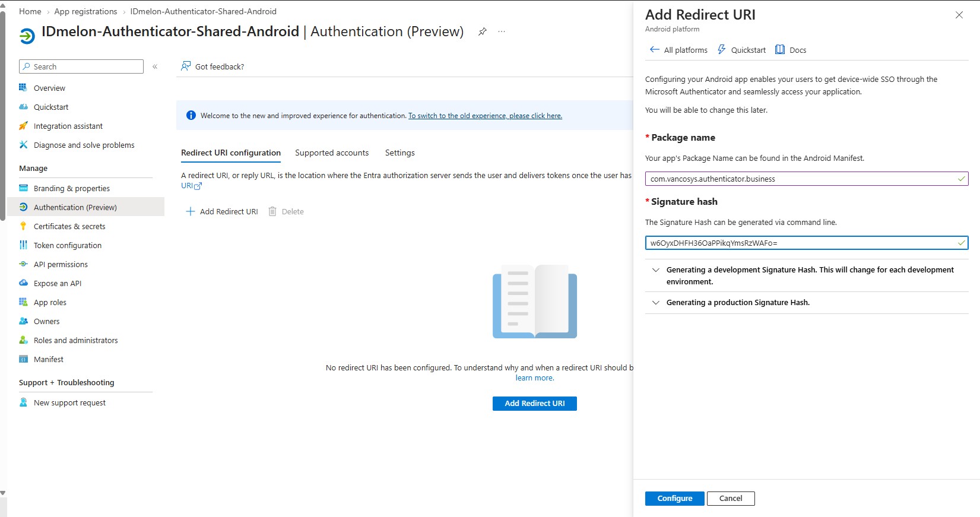Click Got feedback? text
The width and height of the screenshot is (980, 517).
(220, 66)
